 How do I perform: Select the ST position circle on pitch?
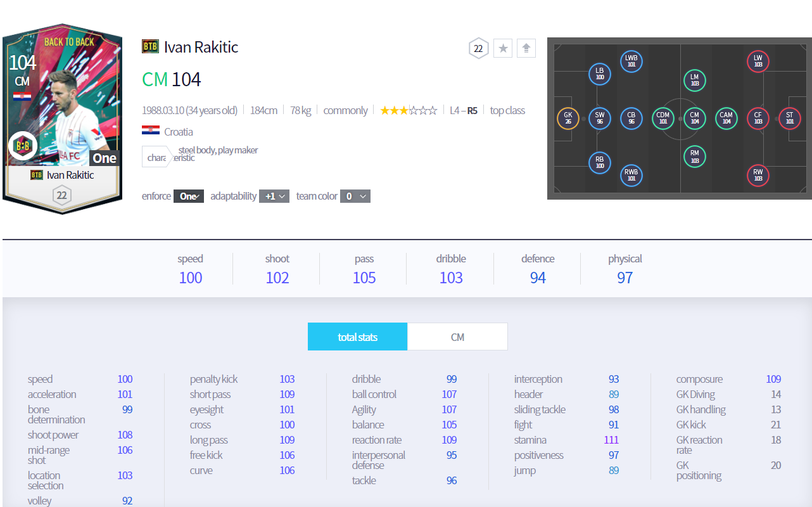(789, 119)
